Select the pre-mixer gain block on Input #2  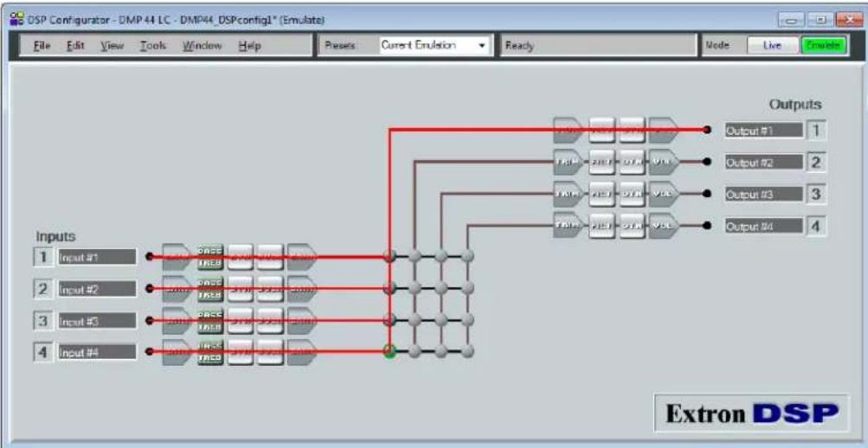coord(302,289)
